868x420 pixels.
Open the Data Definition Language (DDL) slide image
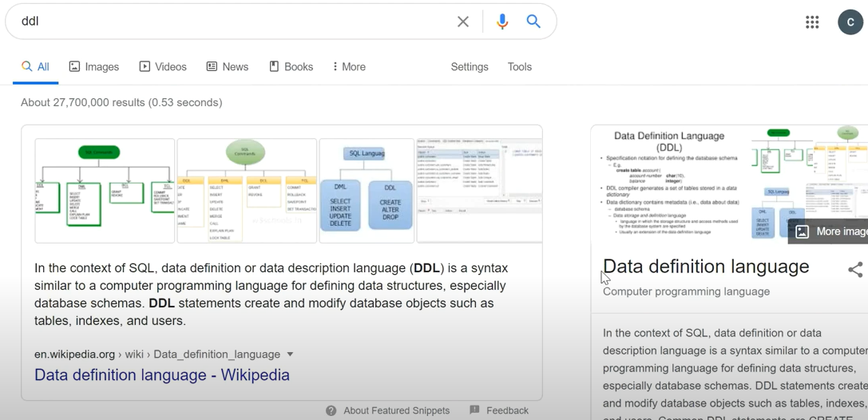point(670,184)
